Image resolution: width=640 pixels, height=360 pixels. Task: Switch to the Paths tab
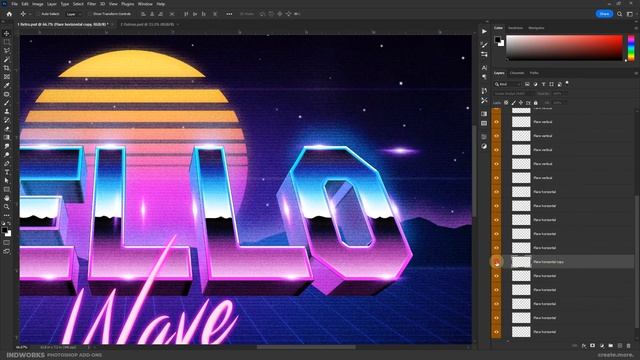(x=534, y=73)
